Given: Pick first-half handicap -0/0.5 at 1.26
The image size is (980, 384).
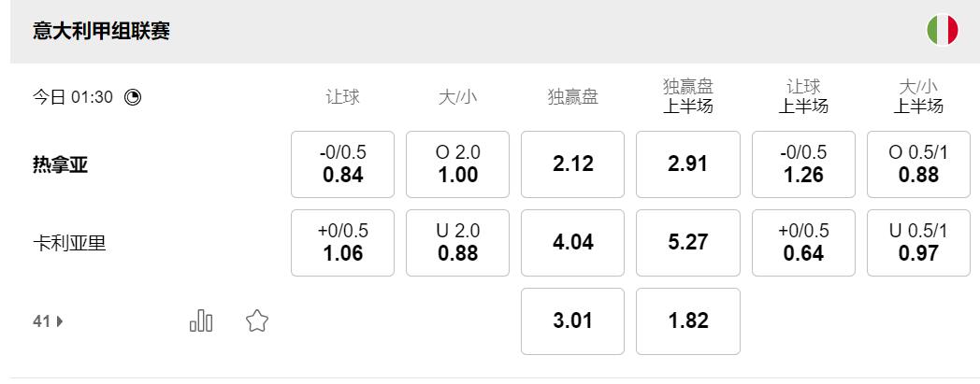Looking at the screenshot, I should (803, 164).
